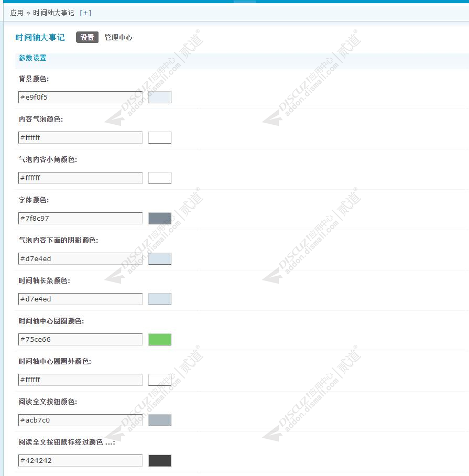Open color swatch for 气泡内容小角颜色
Image resolution: width=469 pixels, height=476 pixels.
click(x=160, y=178)
